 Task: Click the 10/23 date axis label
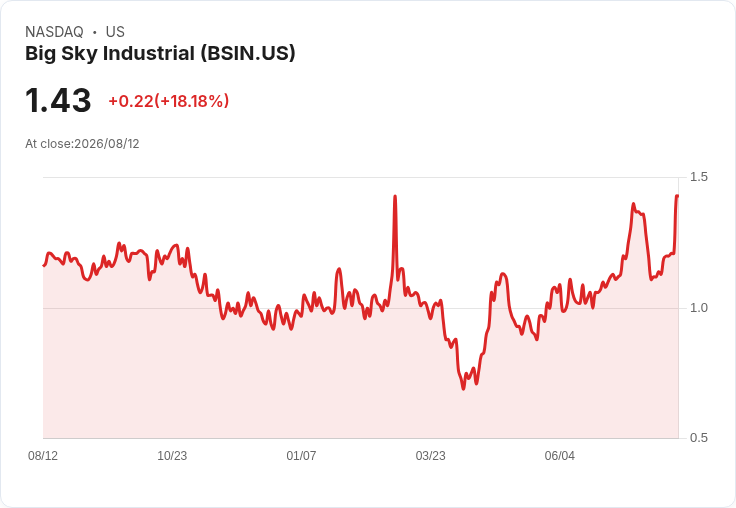tap(172, 455)
